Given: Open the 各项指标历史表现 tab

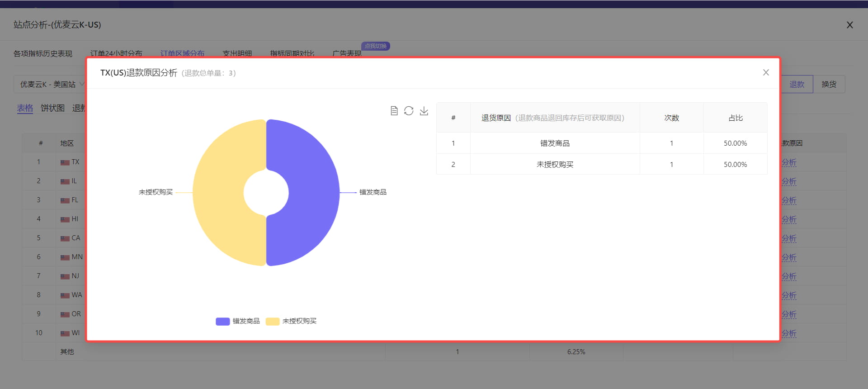Looking at the screenshot, I should click(x=43, y=53).
